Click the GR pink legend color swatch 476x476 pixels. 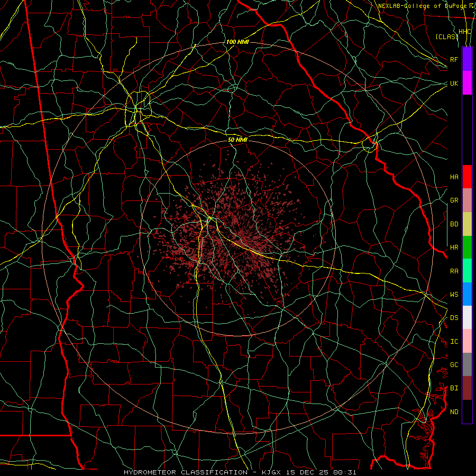[x=467, y=200]
